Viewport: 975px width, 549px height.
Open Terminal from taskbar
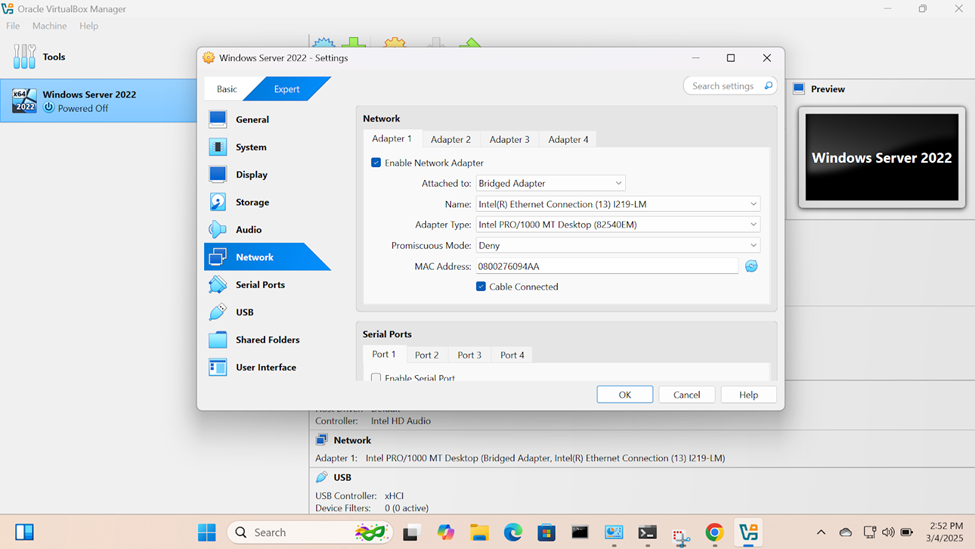pos(647,532)
